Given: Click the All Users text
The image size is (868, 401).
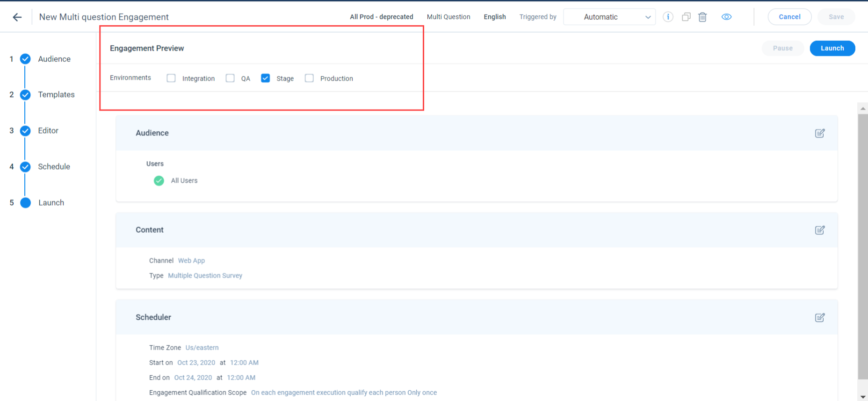Looking at the screenshot, I should (x=184, y=180).
